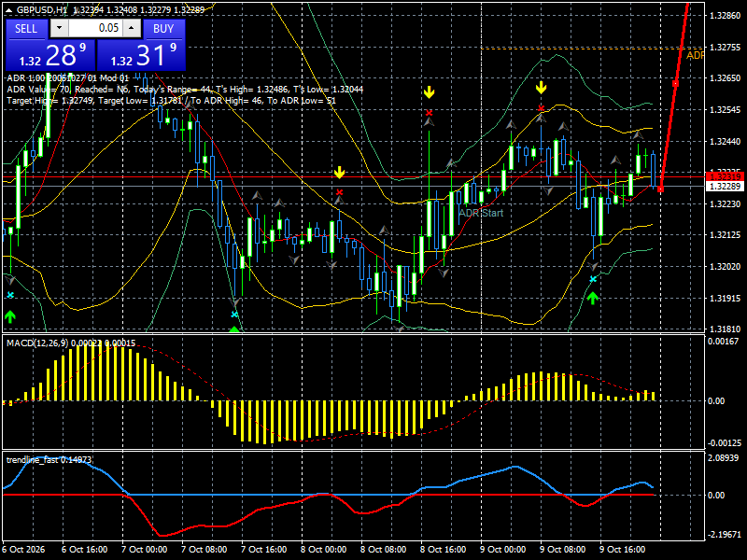Select the red X marker near 8 Oct 04:00
Screen dimensions: 747x560
coord(339,192)
